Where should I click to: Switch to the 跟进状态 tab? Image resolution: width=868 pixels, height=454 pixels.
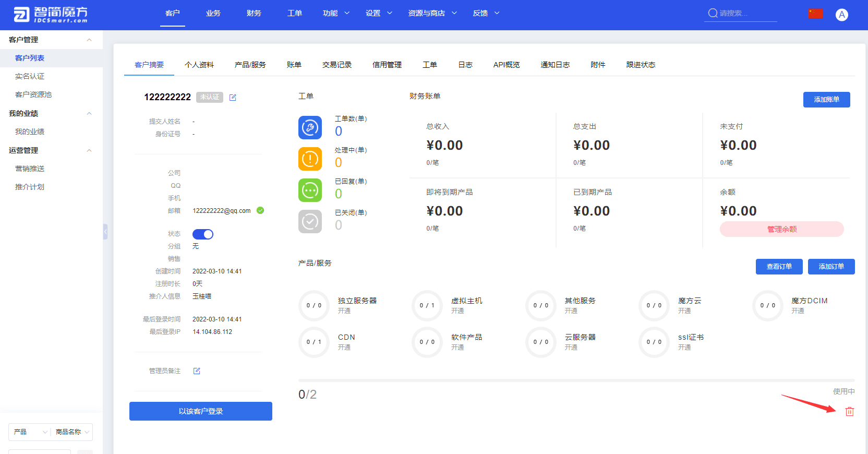[641, 65]
